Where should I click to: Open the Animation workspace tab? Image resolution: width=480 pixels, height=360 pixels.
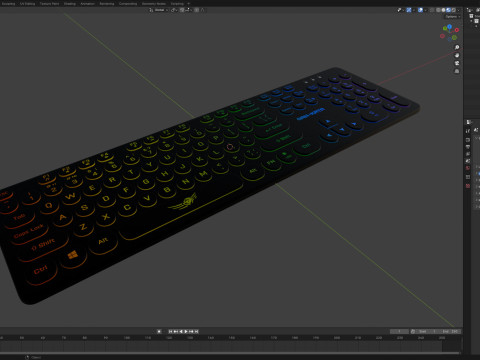tap(87, 4)
